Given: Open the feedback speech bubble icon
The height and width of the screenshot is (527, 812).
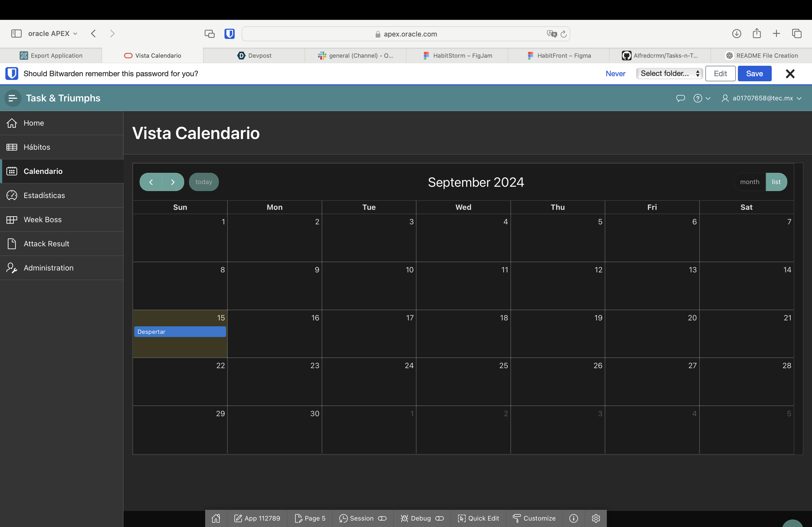Looking at the screenshot, I should coord(680,98).
